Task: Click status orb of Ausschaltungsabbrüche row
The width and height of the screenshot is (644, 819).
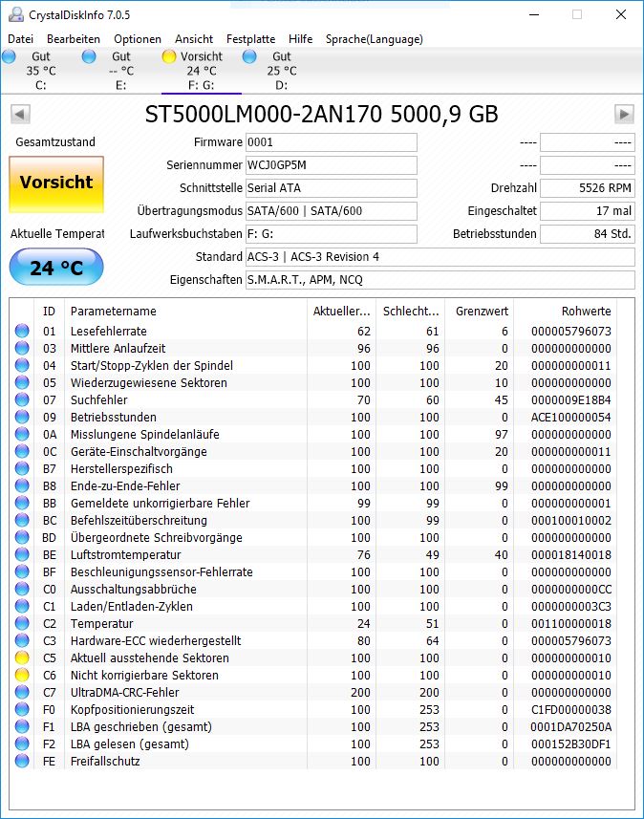Action: [22, 590]
